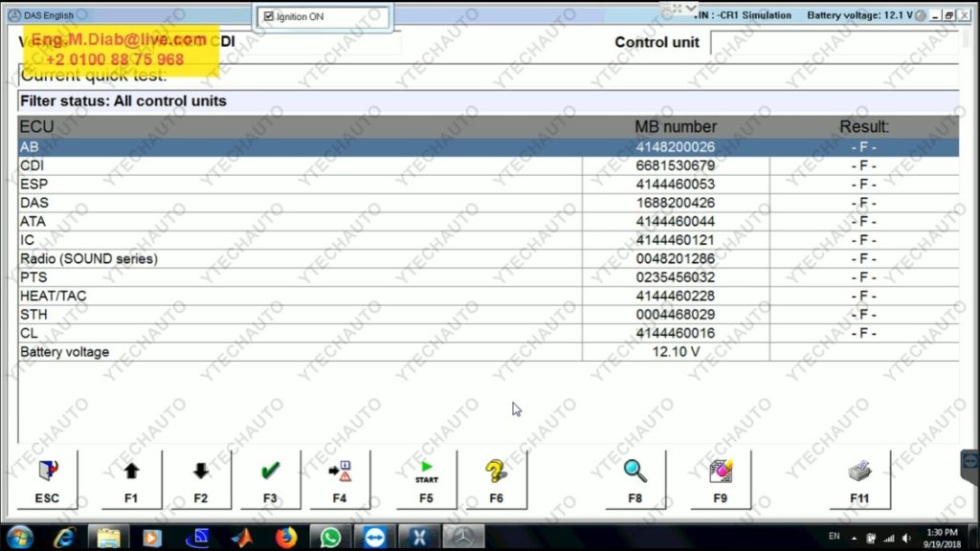Toggle the Ignition ON checkbox
The height and width of the screenshot is (551, 980).
[x=269, y=16]
